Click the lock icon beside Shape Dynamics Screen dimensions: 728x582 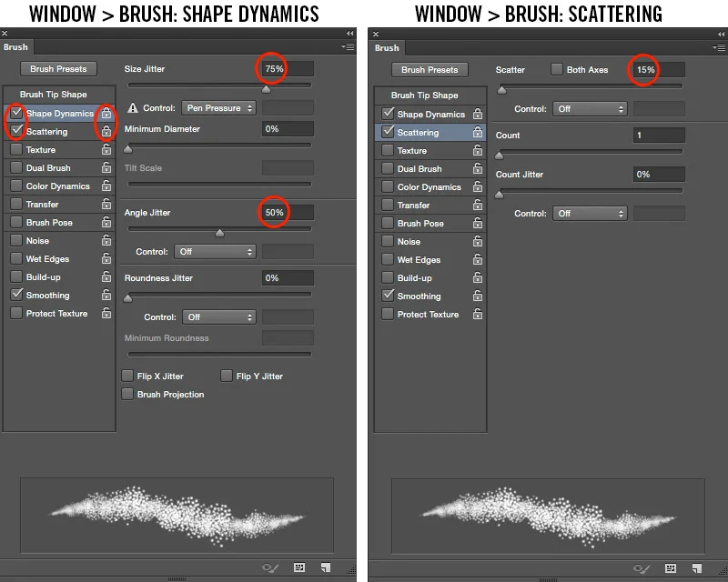pos(106,113)
